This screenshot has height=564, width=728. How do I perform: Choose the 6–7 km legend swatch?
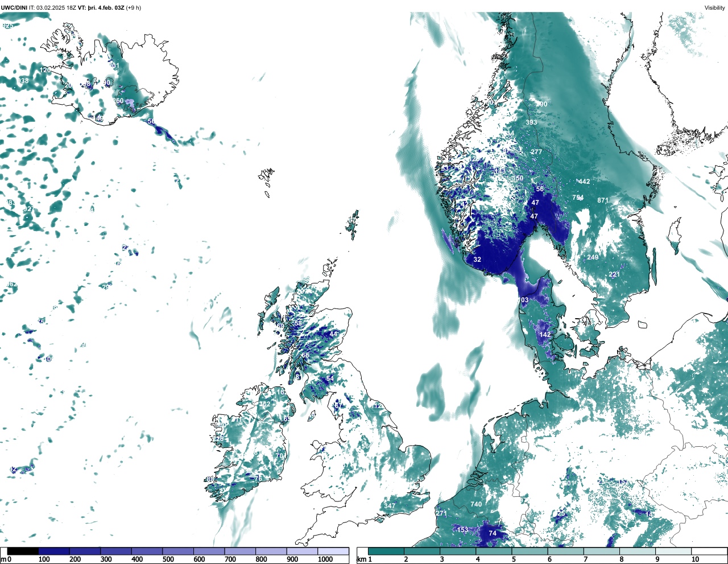[565, 551]
